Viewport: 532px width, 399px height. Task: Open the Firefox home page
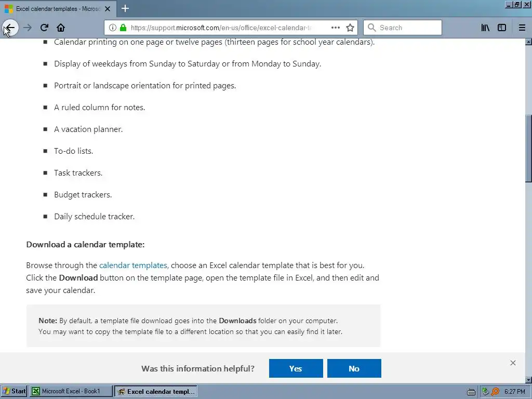[x=61, y=28]
